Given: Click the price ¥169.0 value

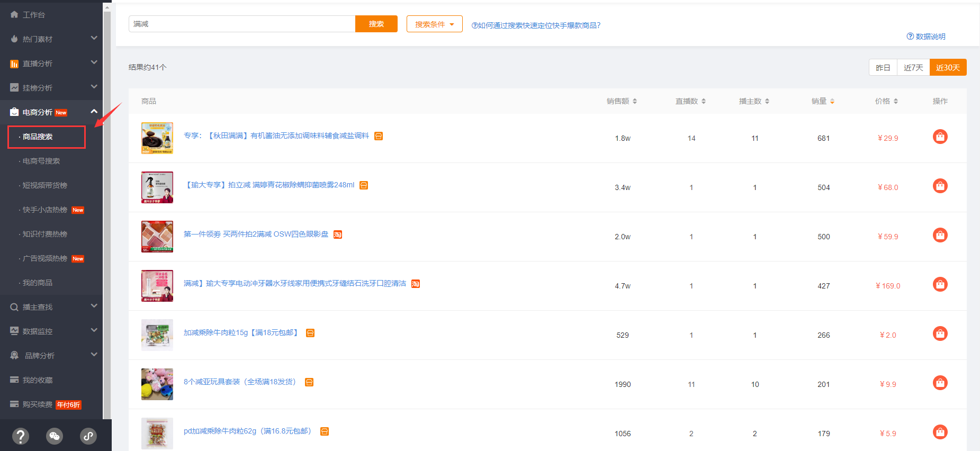Looking at the screenshot, I should pyautogui.click(x=888, y=286).
